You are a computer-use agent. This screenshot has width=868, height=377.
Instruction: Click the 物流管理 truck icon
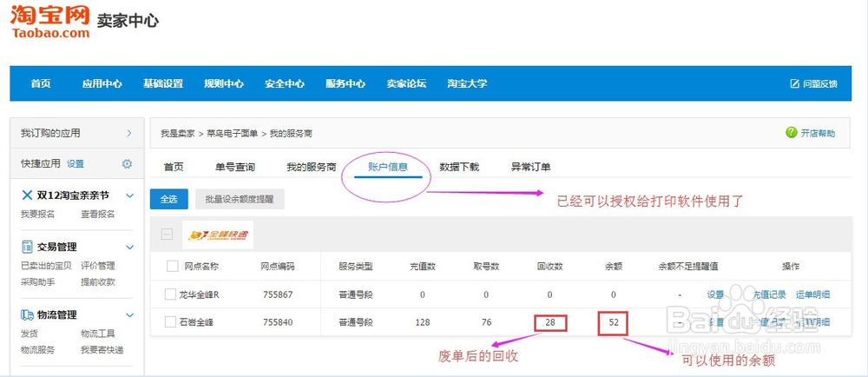pos(27,314)
